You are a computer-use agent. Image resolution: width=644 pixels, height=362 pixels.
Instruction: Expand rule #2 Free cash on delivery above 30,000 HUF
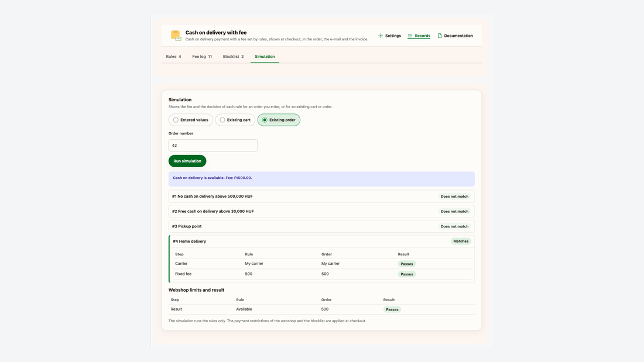point(321,211)
